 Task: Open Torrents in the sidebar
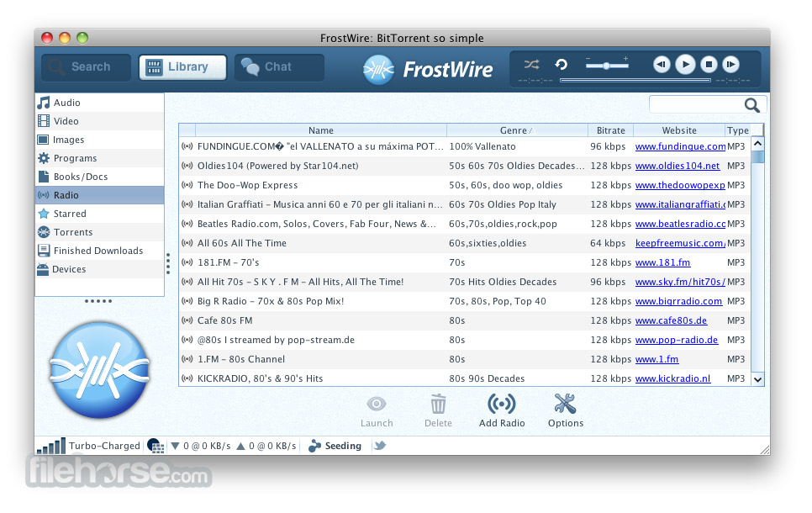coord(99,232)
